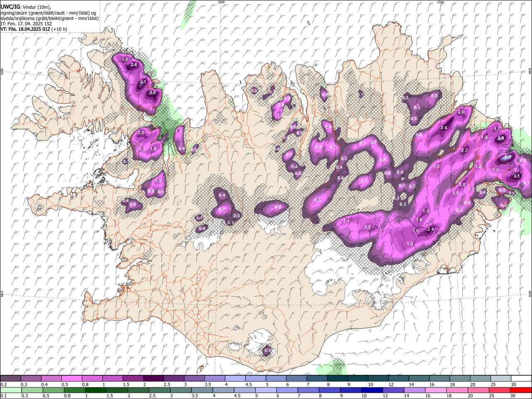Pick the darkest green 1–1.5 swatch in lower legend
Viewport: 532px width, 399px height.
96,390
